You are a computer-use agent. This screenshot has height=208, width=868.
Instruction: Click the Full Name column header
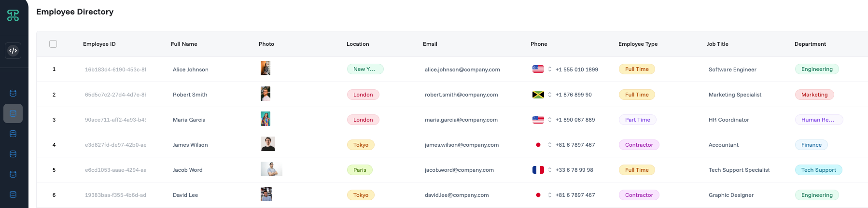[184, 44]
